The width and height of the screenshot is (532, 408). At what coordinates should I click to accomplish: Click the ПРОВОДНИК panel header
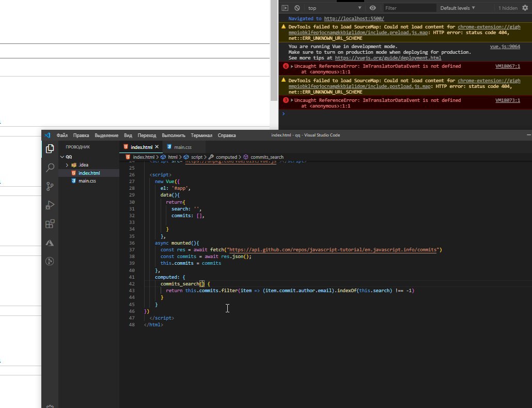[77, 147]
